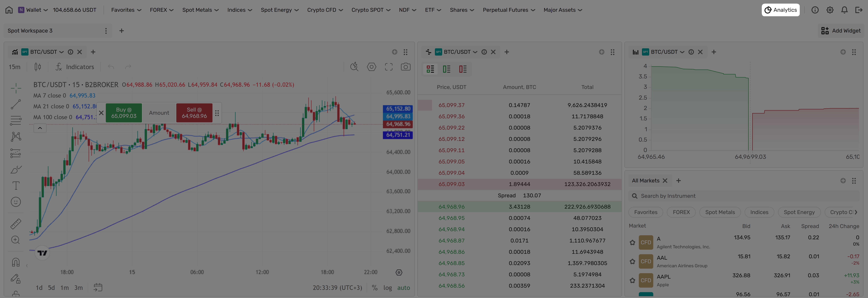This screenshot has width=868, height=298.
Task: Take a chart snapshot with camera icon
Action: pos(405,67)
